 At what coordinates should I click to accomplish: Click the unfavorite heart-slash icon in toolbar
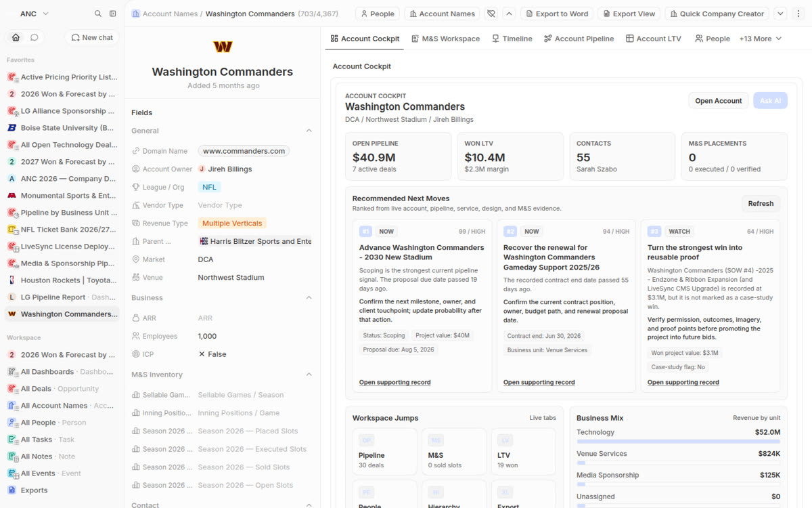[x=491, y=14]
